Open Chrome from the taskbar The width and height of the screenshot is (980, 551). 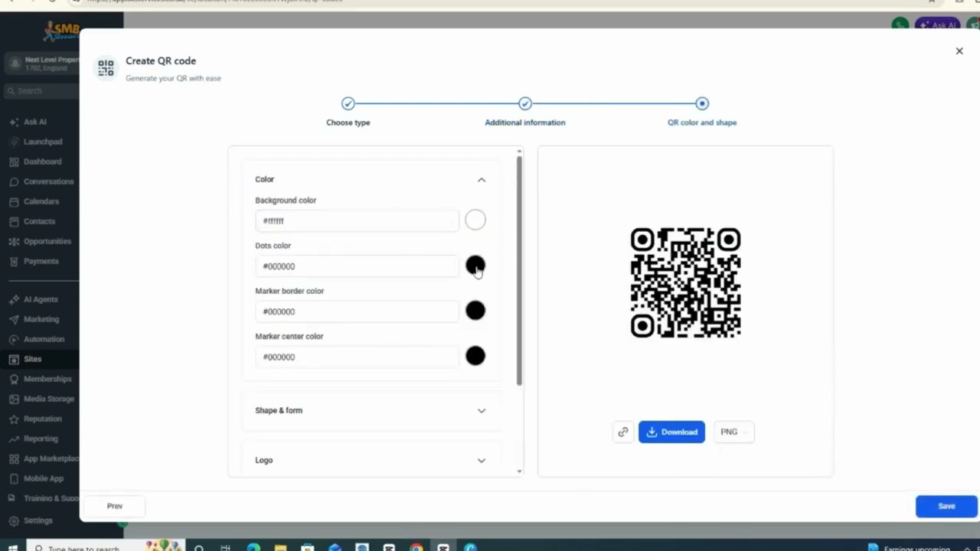coord(416,548)
